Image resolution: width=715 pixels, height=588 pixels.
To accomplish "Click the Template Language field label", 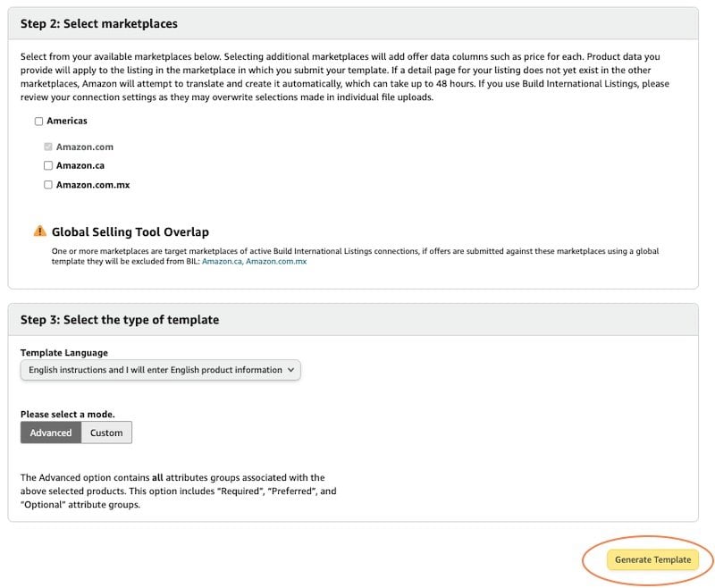I will click(64, 353).
